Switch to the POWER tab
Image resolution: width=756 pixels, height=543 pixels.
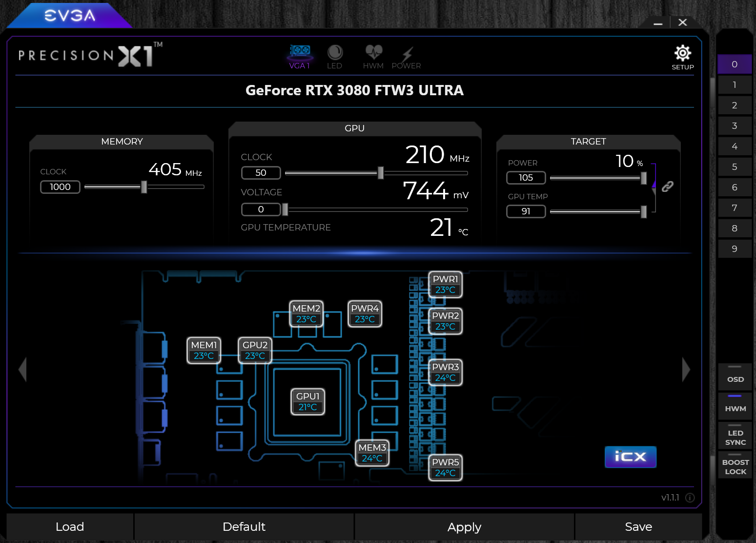(406, 57)
